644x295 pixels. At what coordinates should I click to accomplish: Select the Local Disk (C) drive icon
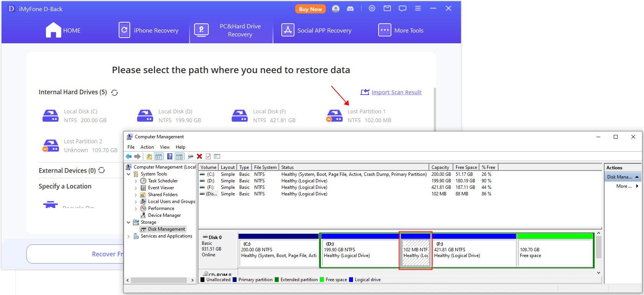click(x=51, y=115)
